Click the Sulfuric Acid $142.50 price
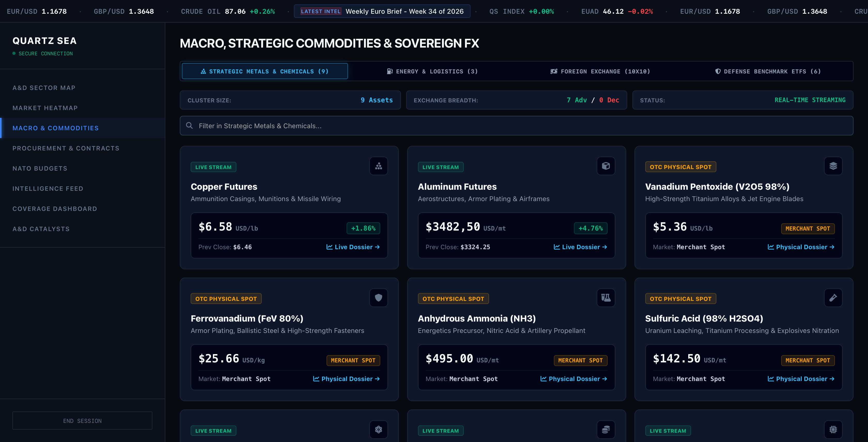 pos(677,359)
